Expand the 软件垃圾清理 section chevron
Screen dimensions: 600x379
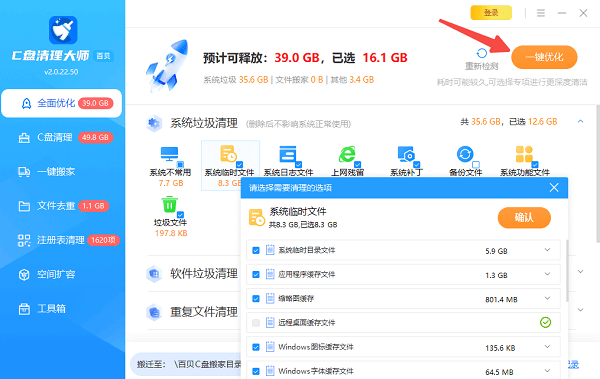tap(580, 272)
